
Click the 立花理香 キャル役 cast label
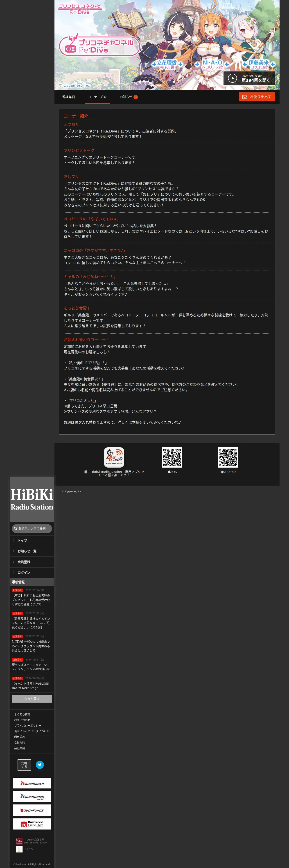point(167,64)
